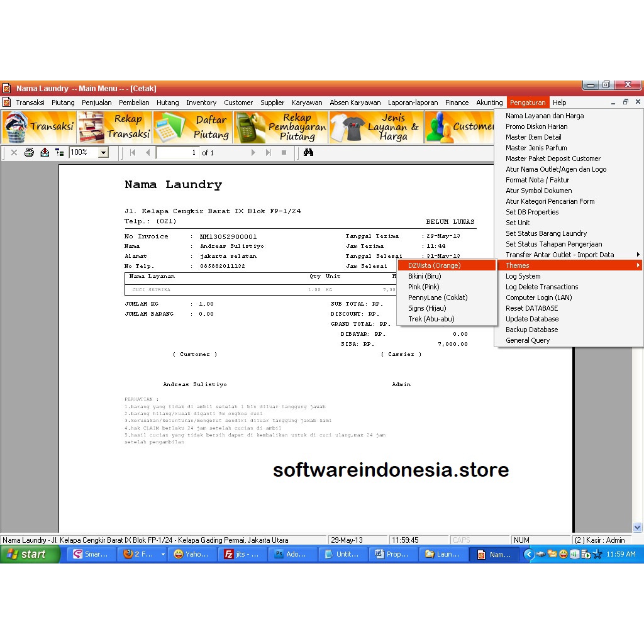The width and height of the screenshot is (644, 644).
Task: Open the Export report icon
Action: (44, 152)
